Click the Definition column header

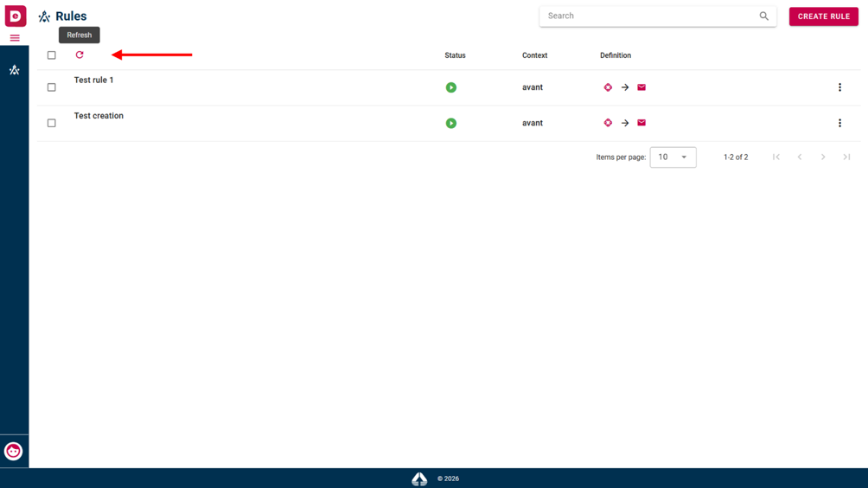616,55
